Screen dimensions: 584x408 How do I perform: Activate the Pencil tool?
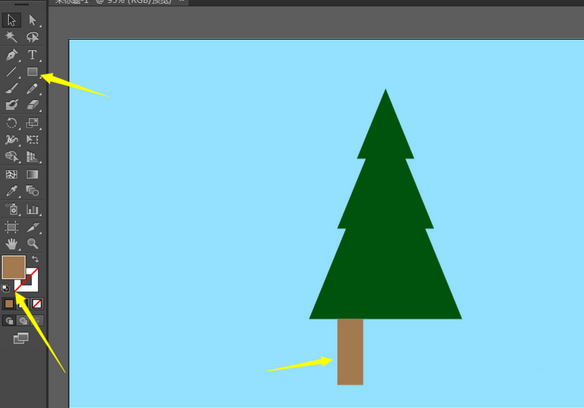[x=32, y=89]
